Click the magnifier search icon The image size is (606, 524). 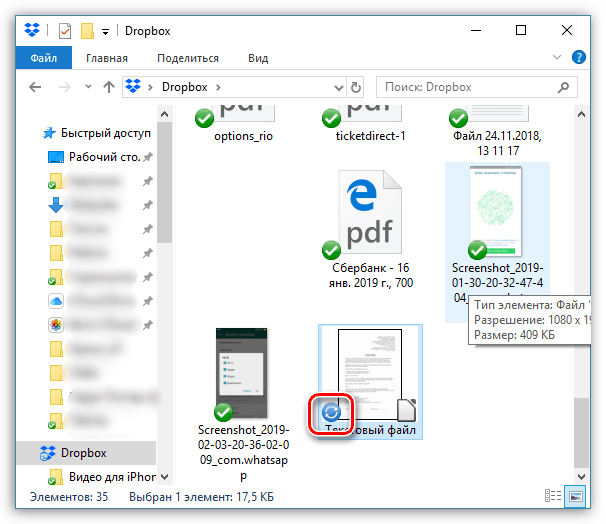coord(563,87)
